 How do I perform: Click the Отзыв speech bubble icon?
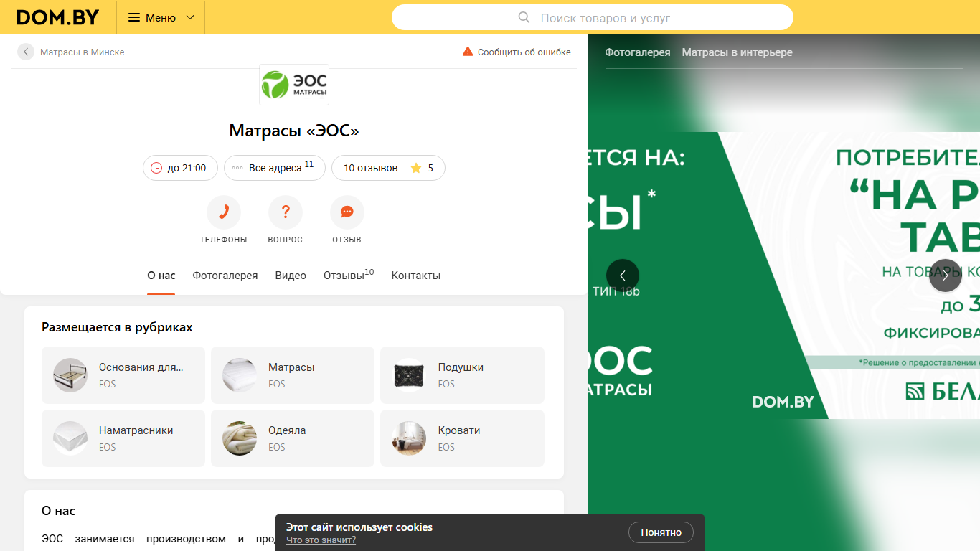point(347,212)
